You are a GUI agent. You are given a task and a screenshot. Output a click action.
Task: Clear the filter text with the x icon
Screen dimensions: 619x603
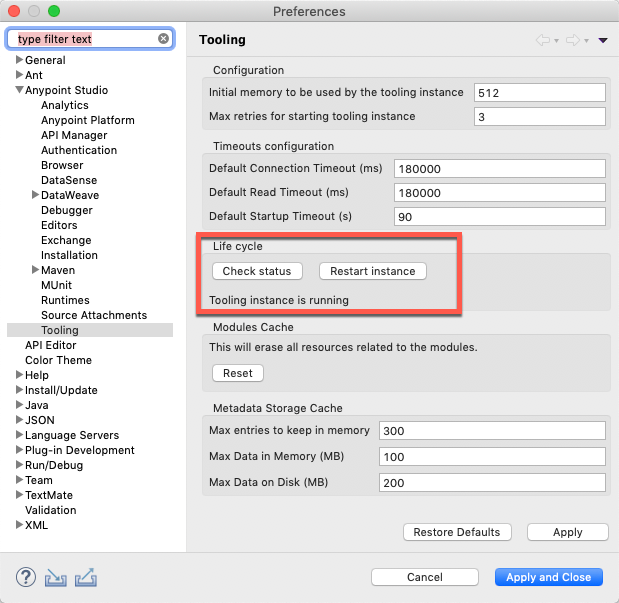coord(163,39)
